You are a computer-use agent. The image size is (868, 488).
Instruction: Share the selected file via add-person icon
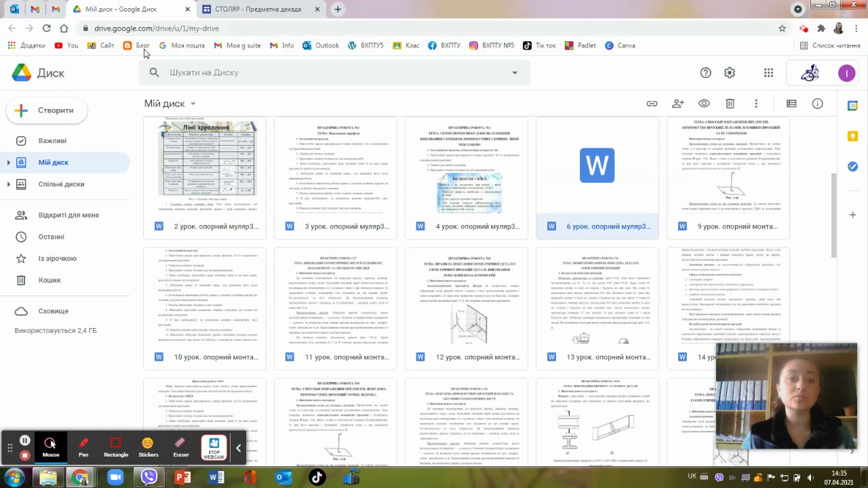(678, 104)
